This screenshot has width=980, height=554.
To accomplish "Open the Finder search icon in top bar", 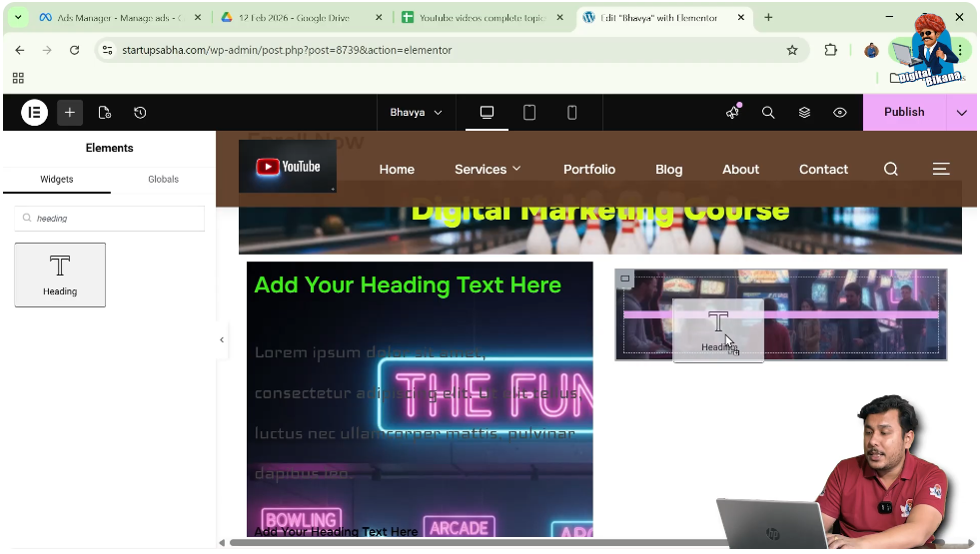I will click(x=768, y=113).
